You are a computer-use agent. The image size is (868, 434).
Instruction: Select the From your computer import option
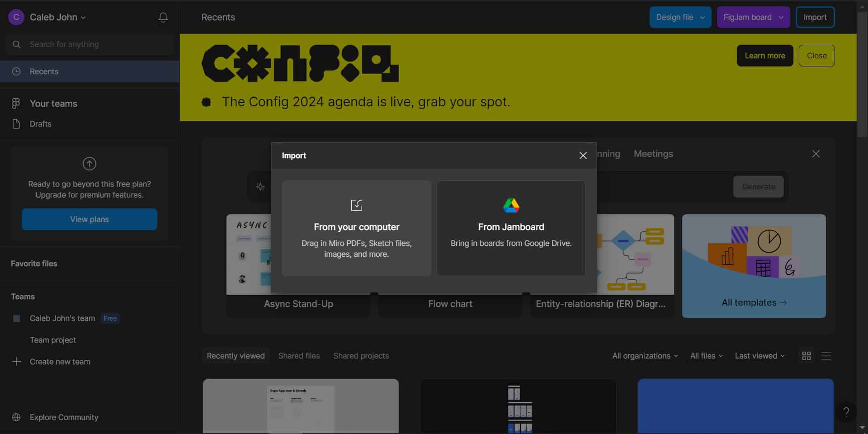coord(356,228)
